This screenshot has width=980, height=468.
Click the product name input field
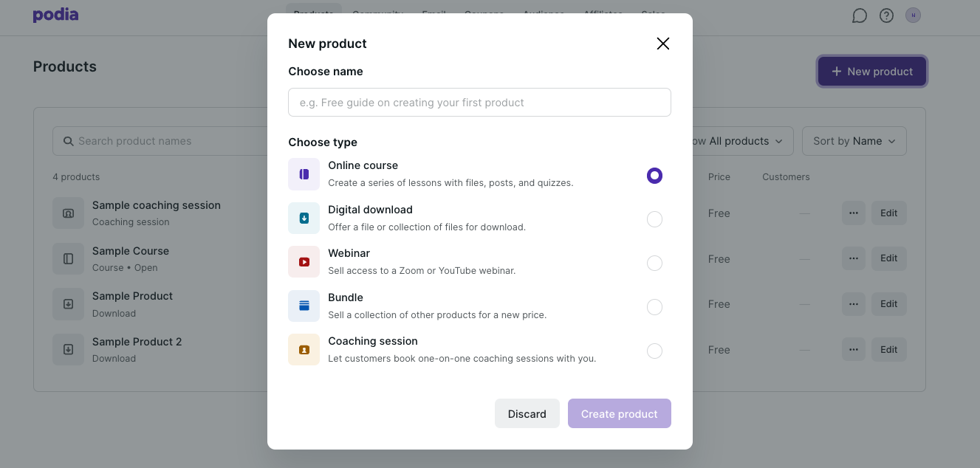(479, 103)
